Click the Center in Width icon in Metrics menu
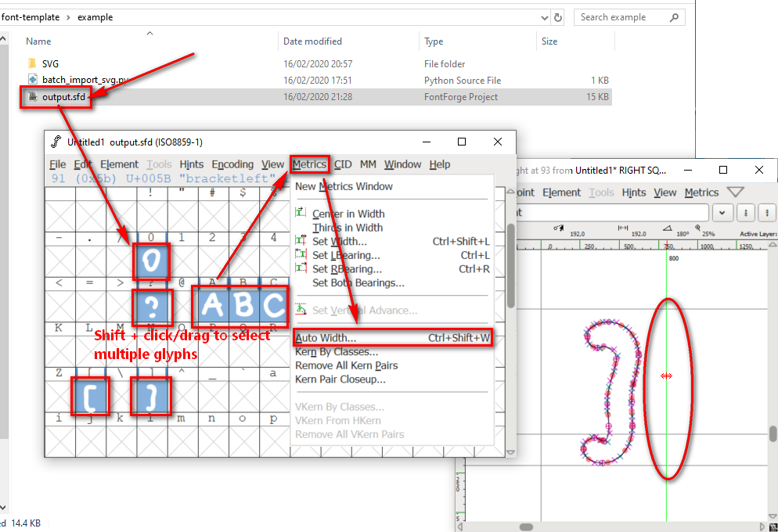778x532 pixels. (299, 212)
